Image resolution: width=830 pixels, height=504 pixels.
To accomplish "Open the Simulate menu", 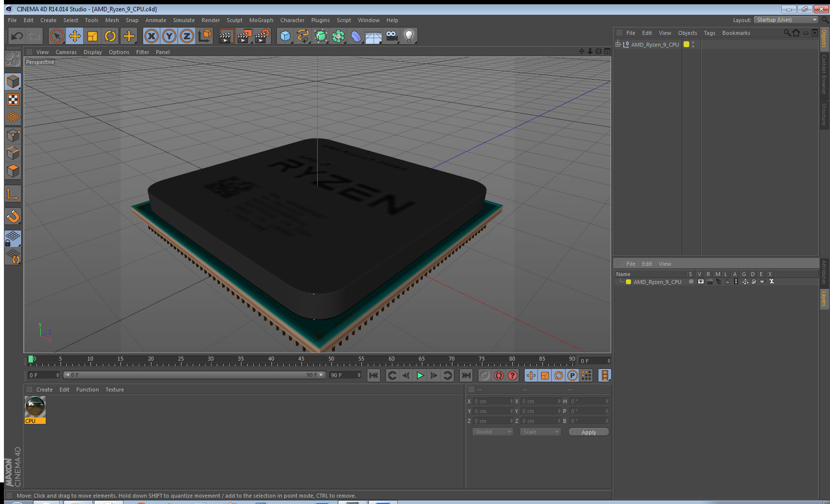I will [184, 20].
